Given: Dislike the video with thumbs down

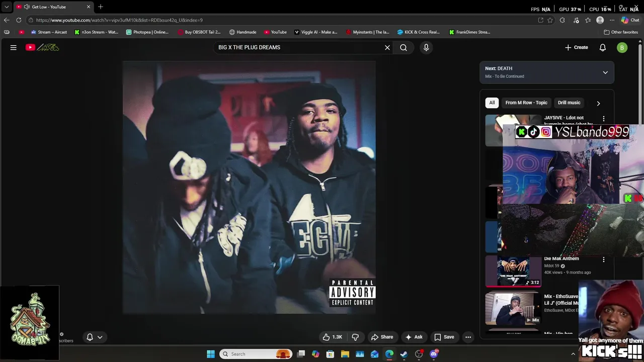Looking at the screenshot, I should [x=355, y=337].
